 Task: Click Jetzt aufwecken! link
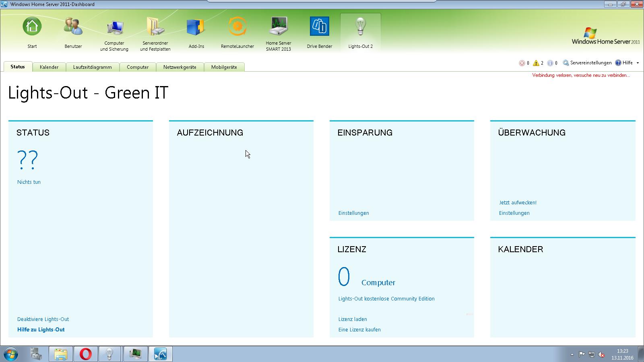518,203
